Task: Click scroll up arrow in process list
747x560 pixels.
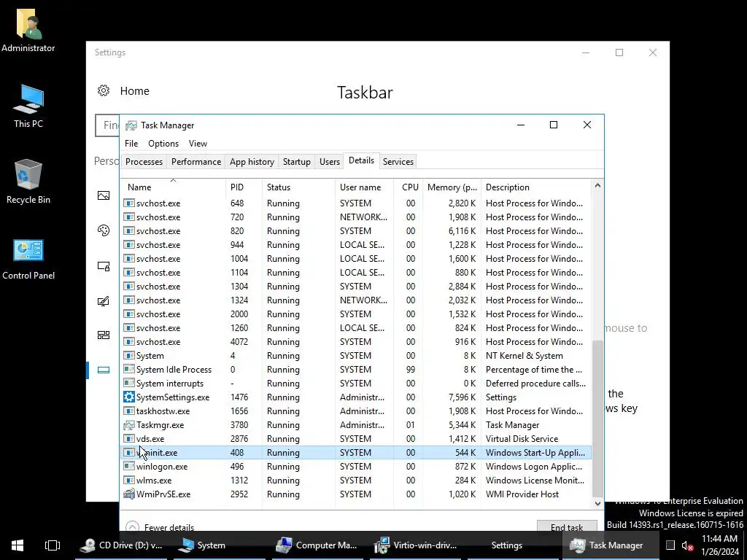Action: (x=597, y=186)
